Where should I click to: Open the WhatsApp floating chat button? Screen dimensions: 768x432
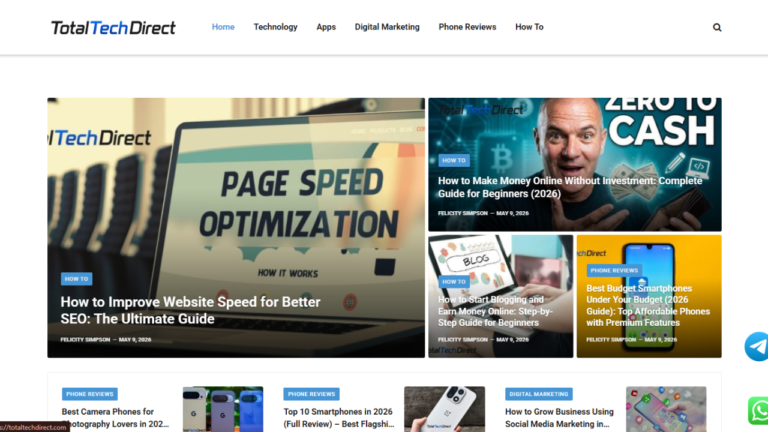pos(758,410)
